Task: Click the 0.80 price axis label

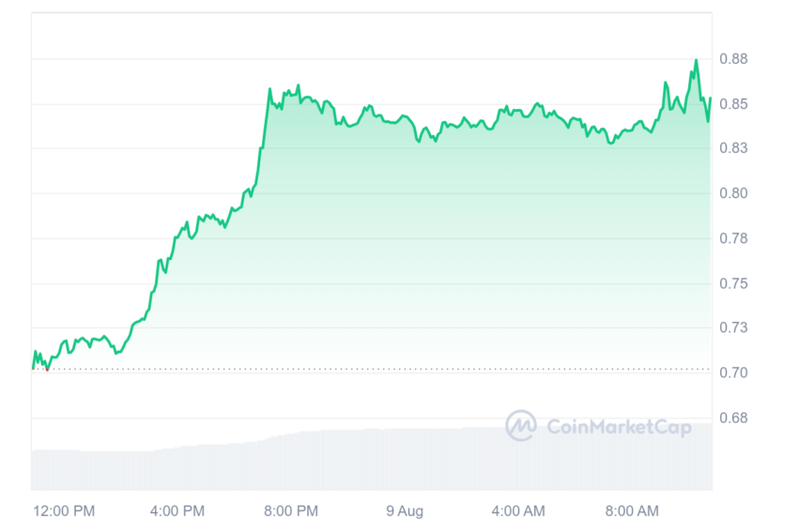Action: point(733,193)
